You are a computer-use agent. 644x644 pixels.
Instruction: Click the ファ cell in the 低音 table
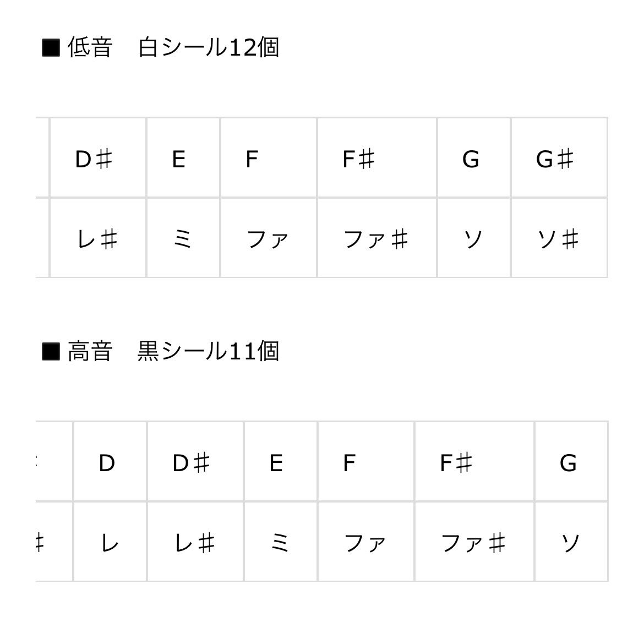pyautogui.click(x=269, y=239)
